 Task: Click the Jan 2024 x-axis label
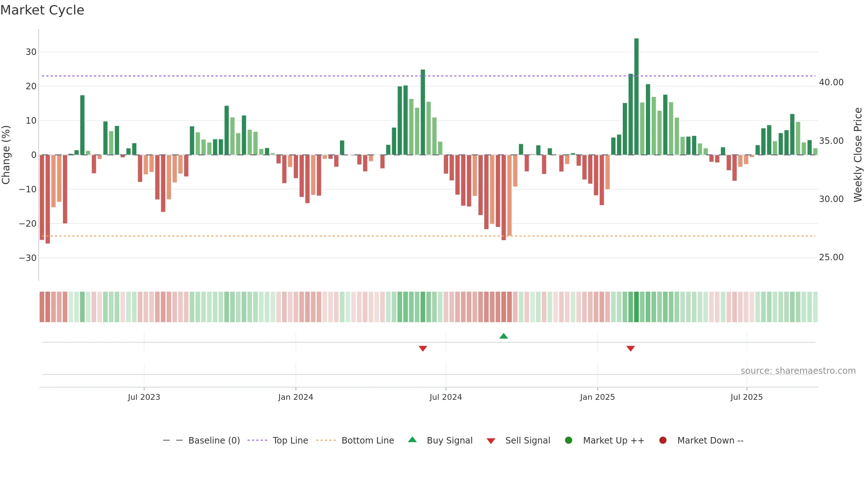[296, 397]
